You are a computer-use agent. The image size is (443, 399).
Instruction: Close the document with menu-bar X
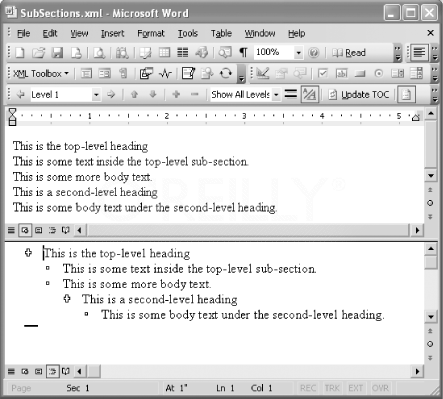(430, 33)
